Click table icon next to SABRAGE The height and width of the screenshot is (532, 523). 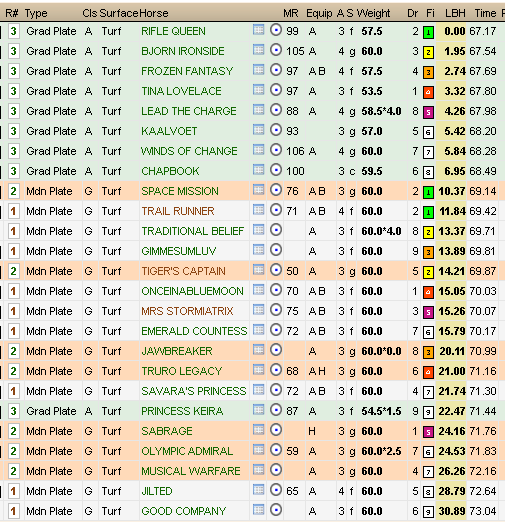point(258,430)
